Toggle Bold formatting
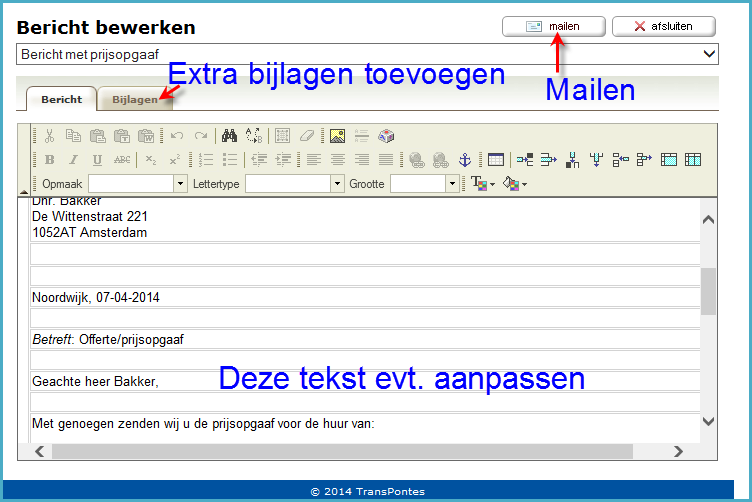 click(x=49, y=160)
